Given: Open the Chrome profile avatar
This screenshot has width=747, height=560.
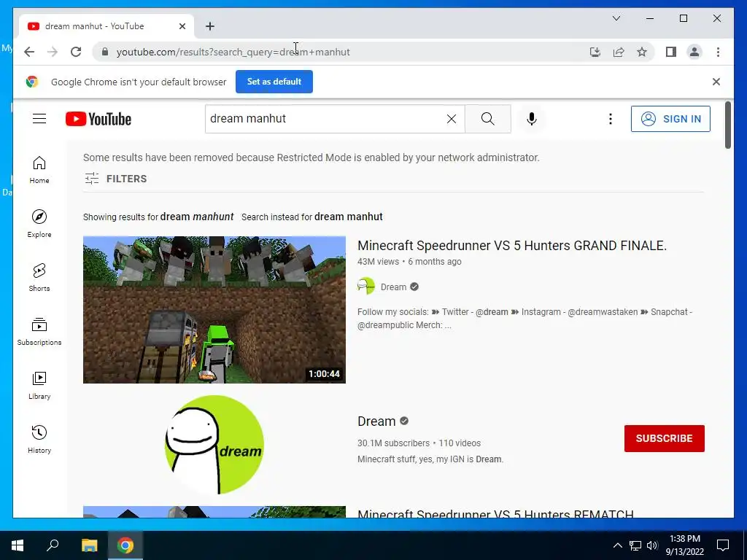Looking at the screenshot, I should click(694, 52).
